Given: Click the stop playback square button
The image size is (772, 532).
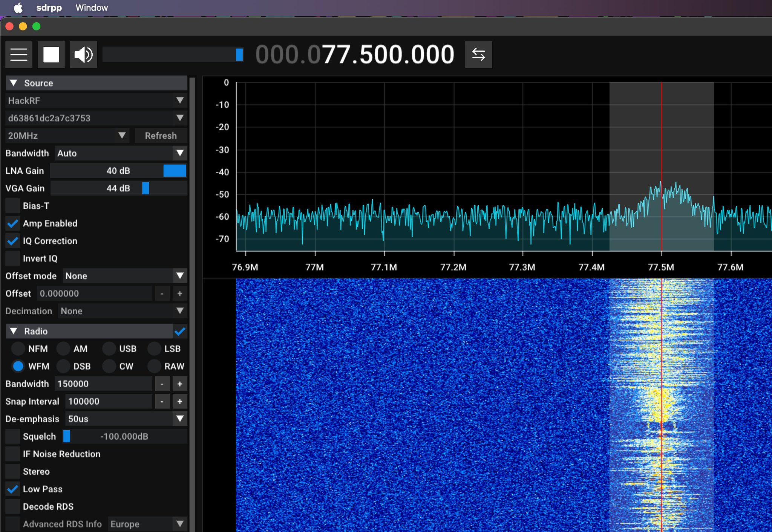Looking at the screenshot, I should pyautogui.click(x=51, y=55).
